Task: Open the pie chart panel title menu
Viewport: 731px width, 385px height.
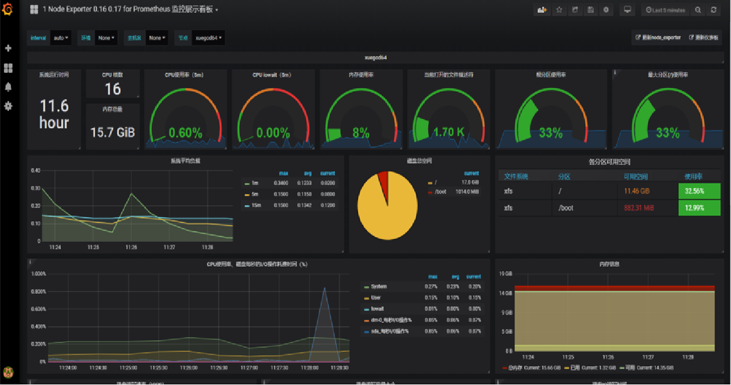Action: click(419, 161)
